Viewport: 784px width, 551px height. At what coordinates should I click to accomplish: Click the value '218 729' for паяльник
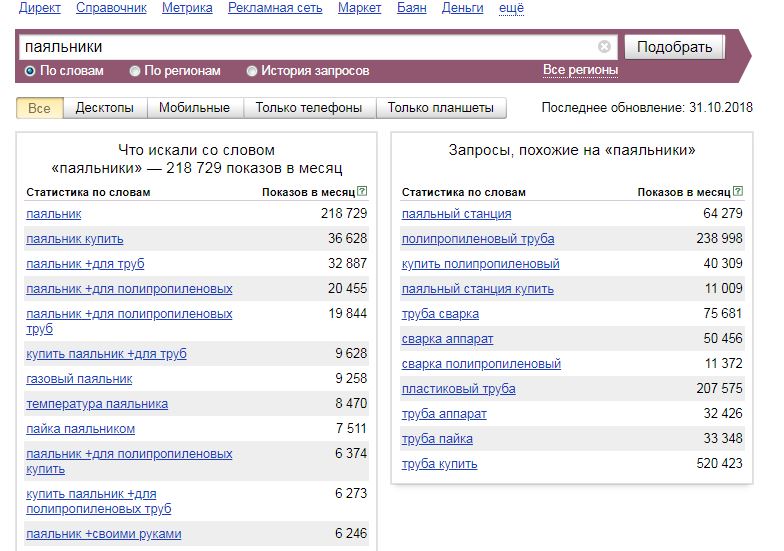pyautogui.click(x=344, y=214)
